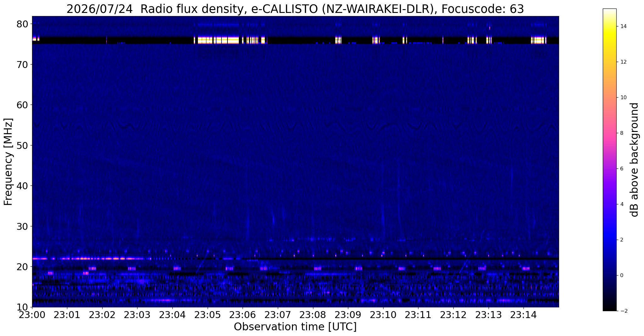Click the colorbar at the 2 dB level
The image size is (644, 336).
point(609,240)
